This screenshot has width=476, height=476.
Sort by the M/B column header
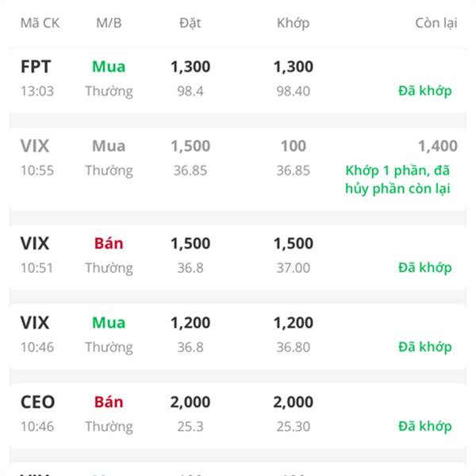109,23
